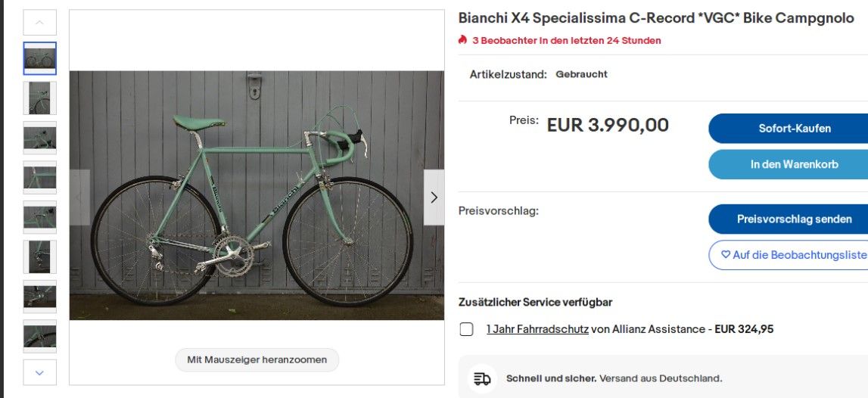Show previous photo with left arrow
The height and width of the screenshot is (398, 868).
click(79, 197)
